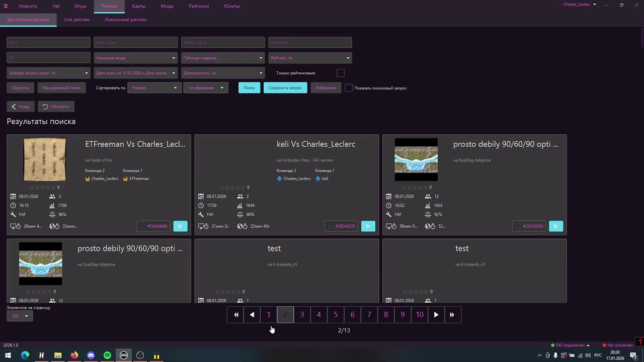This screenshot has height=362, width=644.
Task: Select the FAF client taskbar icon
Action: coord(124,355)
